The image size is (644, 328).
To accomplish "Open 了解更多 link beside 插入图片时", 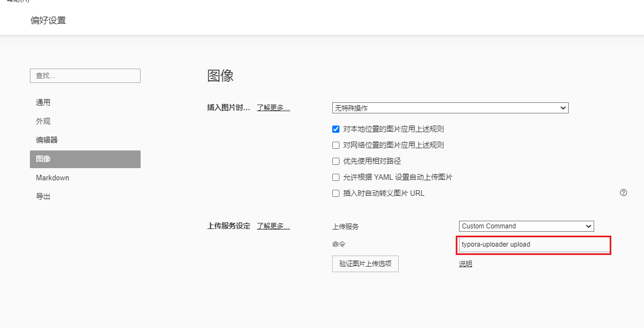I will [x=274, y=108].
